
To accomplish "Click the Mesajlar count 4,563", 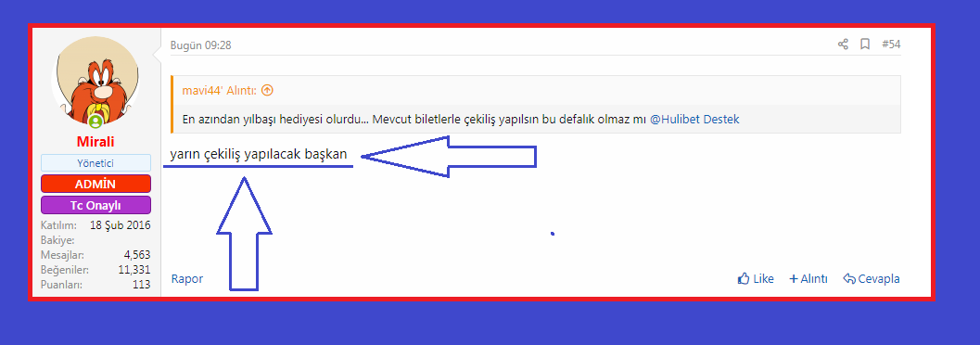I will [x=137, y=255].
